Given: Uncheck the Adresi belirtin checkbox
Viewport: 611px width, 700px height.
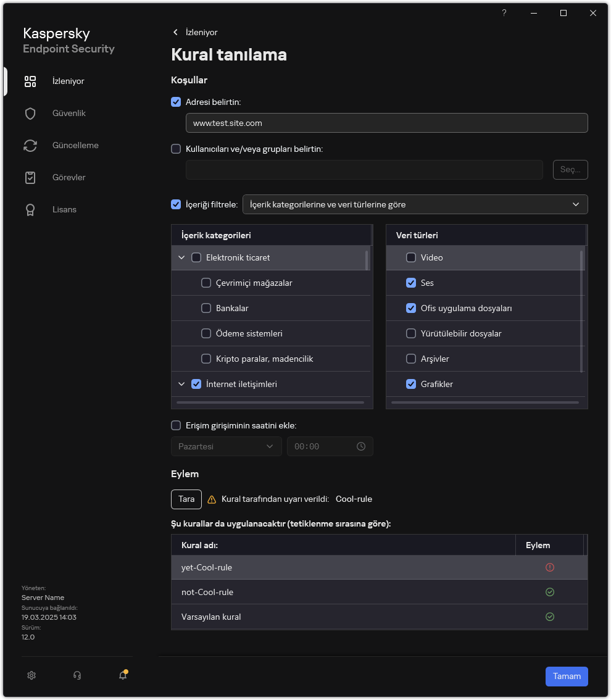Looking at the screenshot, I should coord(176,102).
